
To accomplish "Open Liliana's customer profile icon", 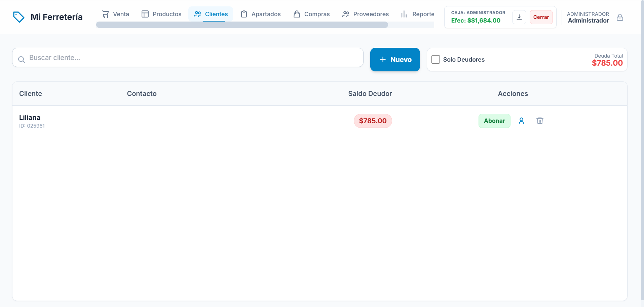I will [521, 121].
